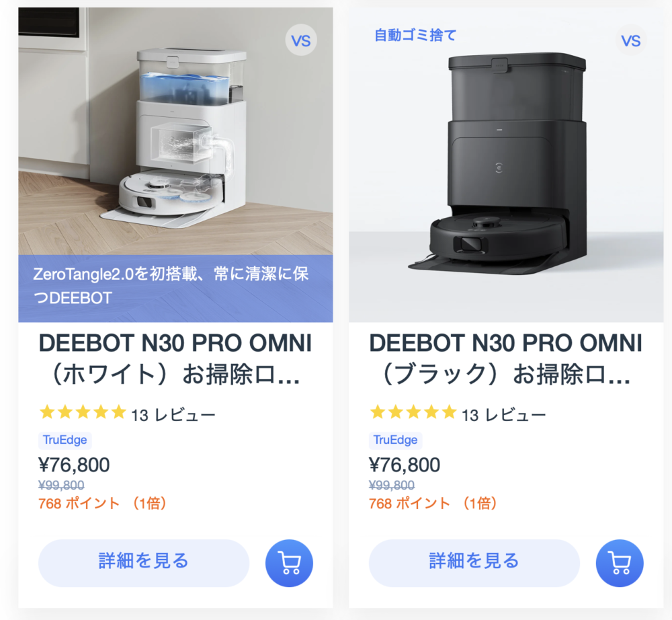
Task: Open 詳細を見る for black model
Action: tap(474, 563)
